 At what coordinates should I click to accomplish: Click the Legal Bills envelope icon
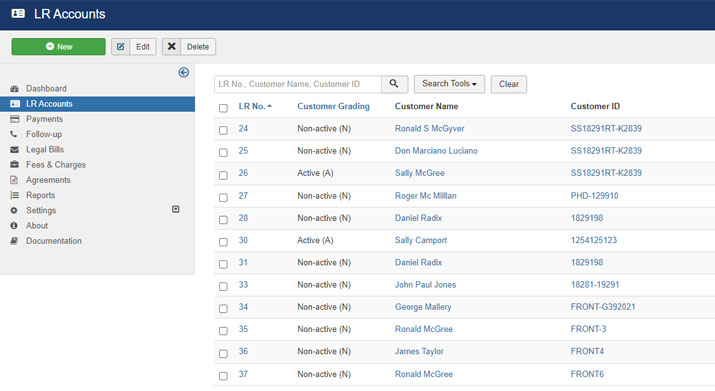(15, 149)
